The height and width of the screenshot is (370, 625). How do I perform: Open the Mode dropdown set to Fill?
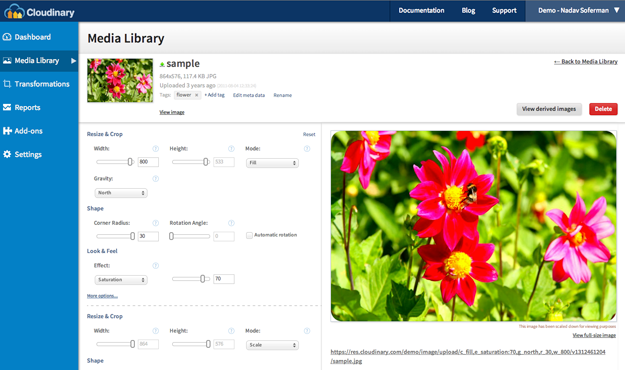point(272,163)
